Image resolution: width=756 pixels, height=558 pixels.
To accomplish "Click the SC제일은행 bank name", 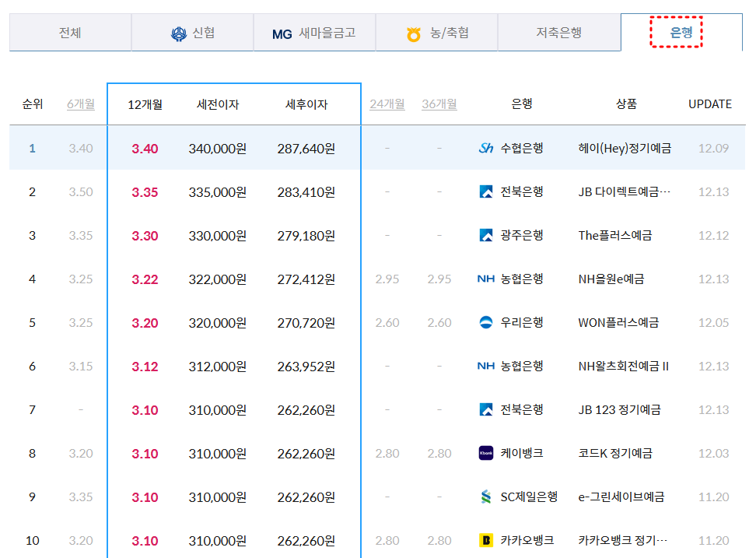I will [529, 497].
